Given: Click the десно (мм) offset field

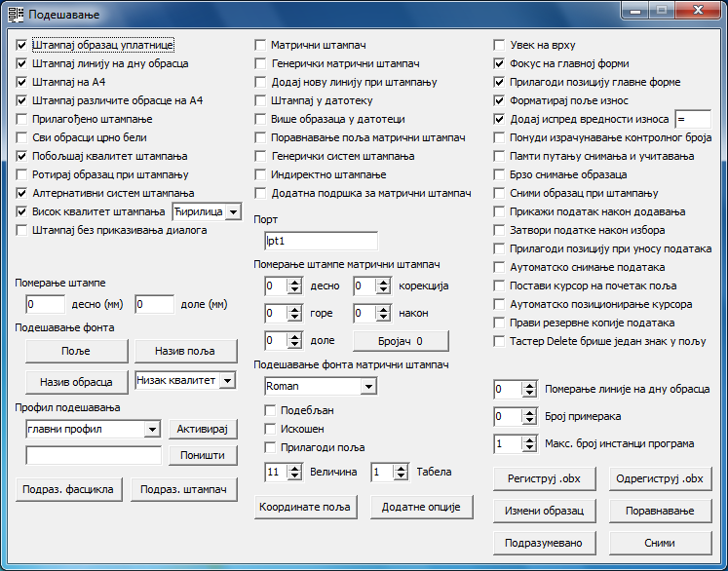Looking at the screenshot, I should click(x=46, y=305).
